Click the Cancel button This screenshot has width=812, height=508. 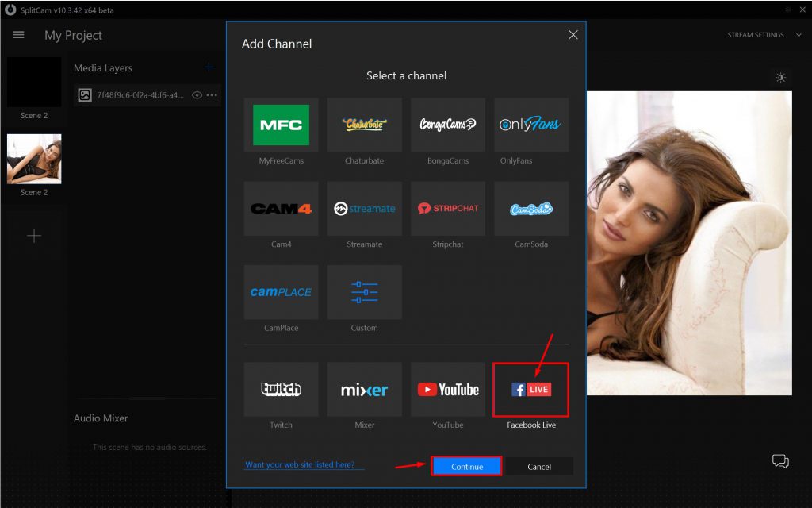coord(539,466)
